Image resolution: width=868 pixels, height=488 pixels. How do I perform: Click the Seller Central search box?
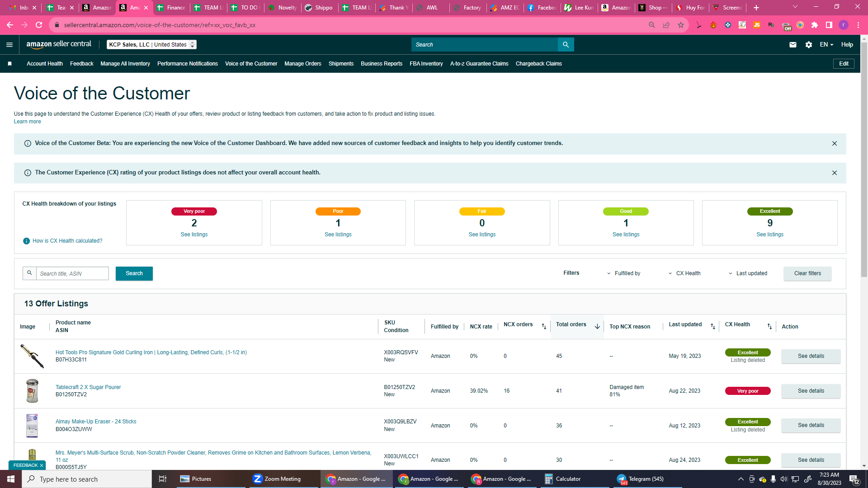(485, 44)
